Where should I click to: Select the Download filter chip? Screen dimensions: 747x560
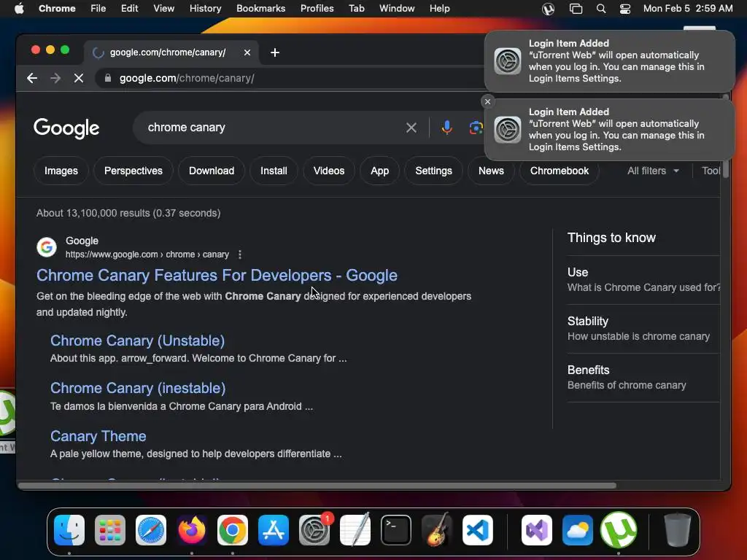[212, 171]
